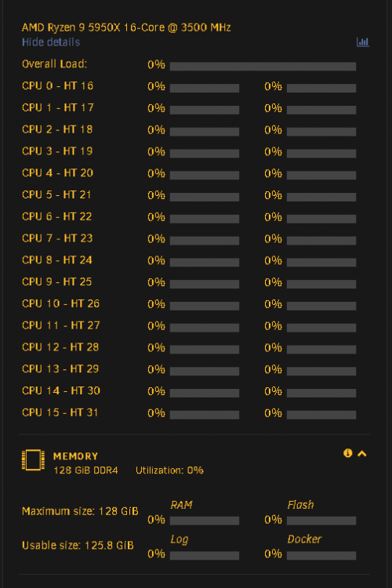Click CPU 15's first load bar
392x588 pixels.
[x=205, y=415]
